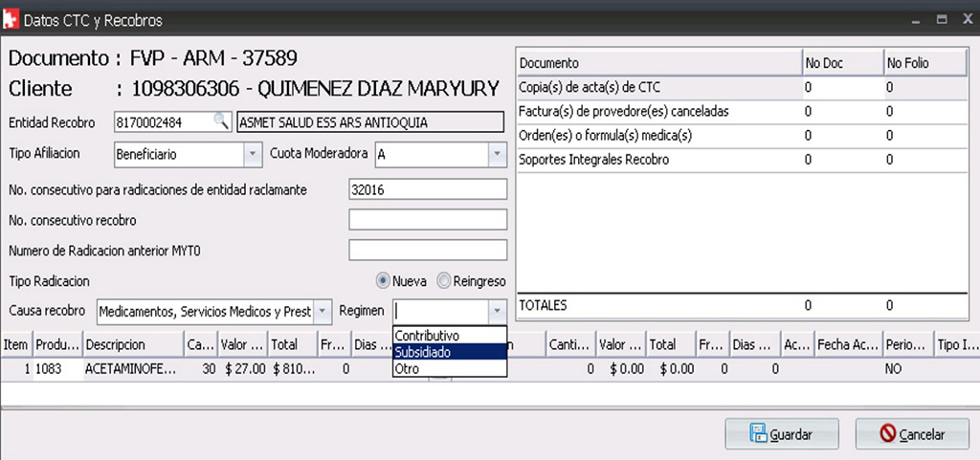Click the Guardar button
Viewport: 980px width, 460px height.
pyautogui.click(x=782, y=434)
